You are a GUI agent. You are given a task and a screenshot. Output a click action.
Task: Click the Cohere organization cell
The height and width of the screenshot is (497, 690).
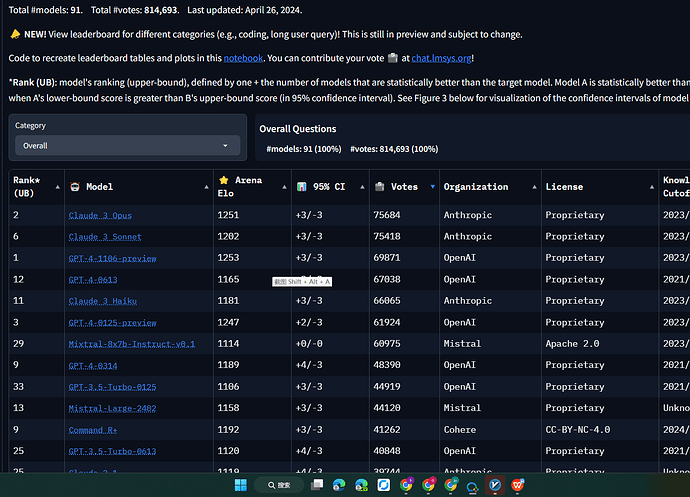click(459, 430)
